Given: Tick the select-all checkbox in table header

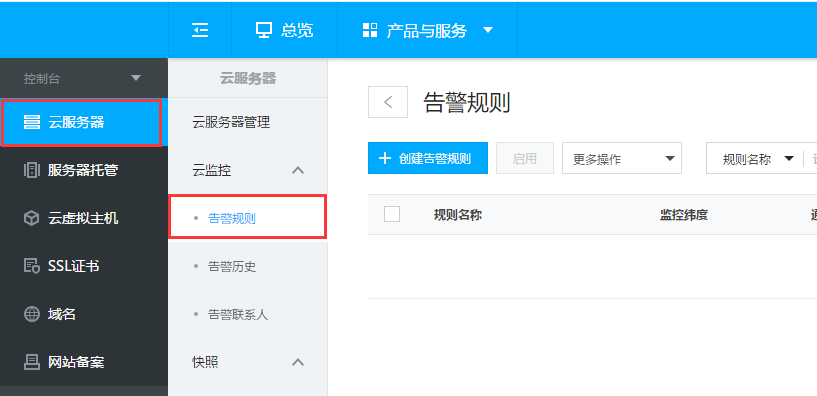Looking at the screenshot, I should [x=392, y=214].
